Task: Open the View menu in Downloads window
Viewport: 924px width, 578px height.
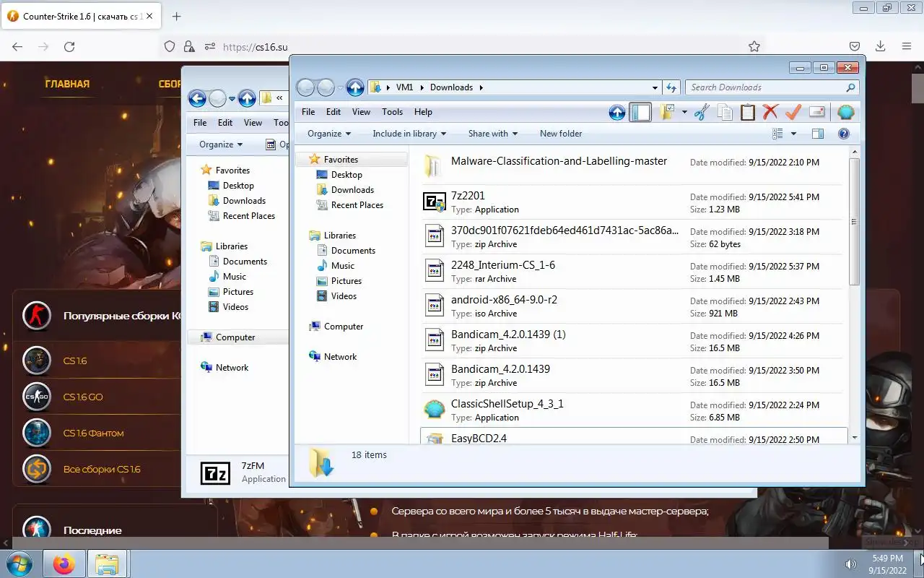Action: click(x=361, y=112)
